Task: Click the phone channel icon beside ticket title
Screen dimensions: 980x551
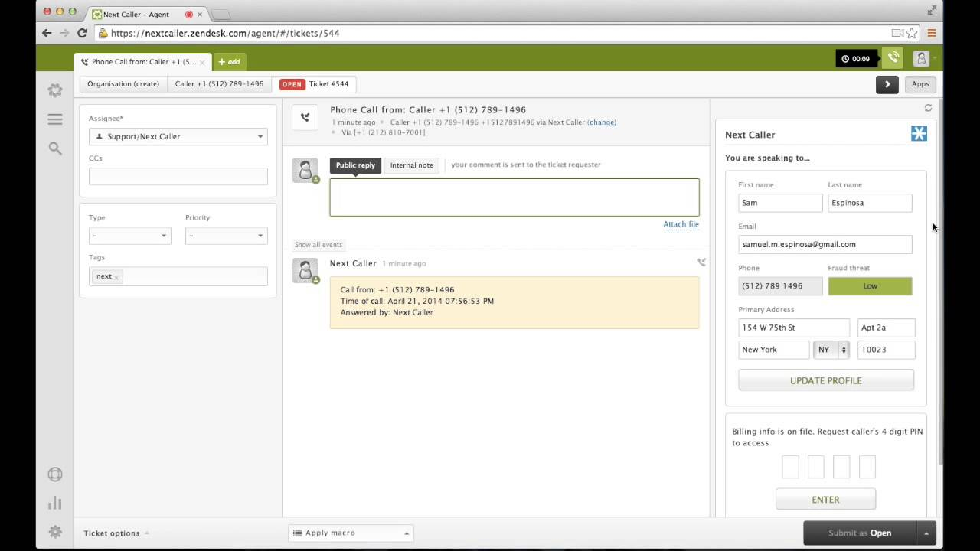Action: [305, 117]
